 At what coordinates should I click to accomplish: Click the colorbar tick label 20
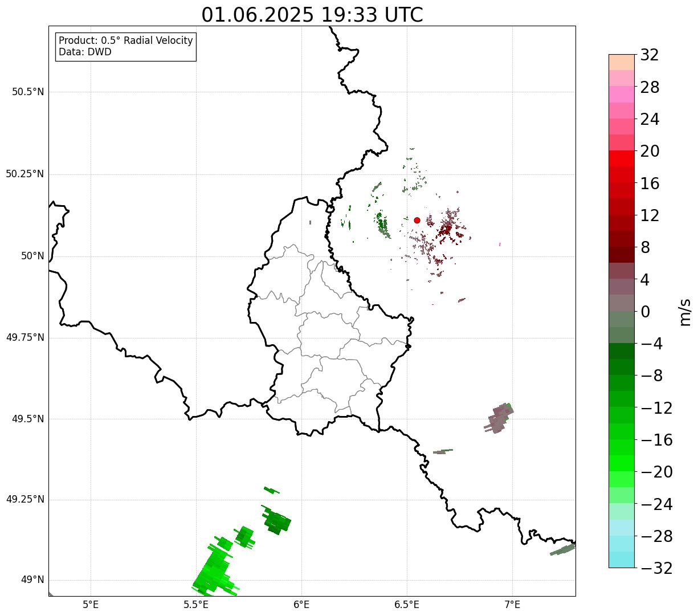pyautogui.click(x=650, y=152)
